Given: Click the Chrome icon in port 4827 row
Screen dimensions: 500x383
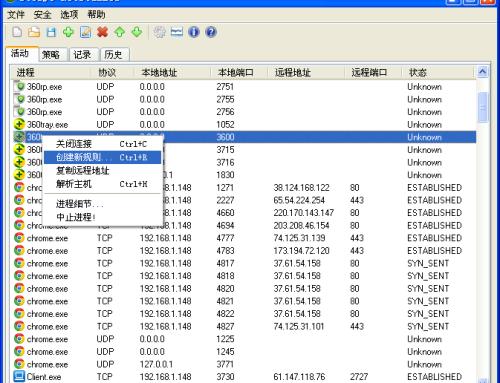Looking at the screenshot, I should click(x=19, y=326).
